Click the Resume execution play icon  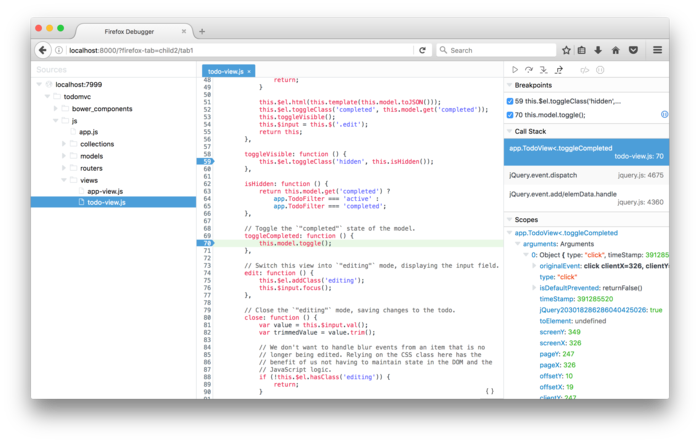click(x=515, y=70)
